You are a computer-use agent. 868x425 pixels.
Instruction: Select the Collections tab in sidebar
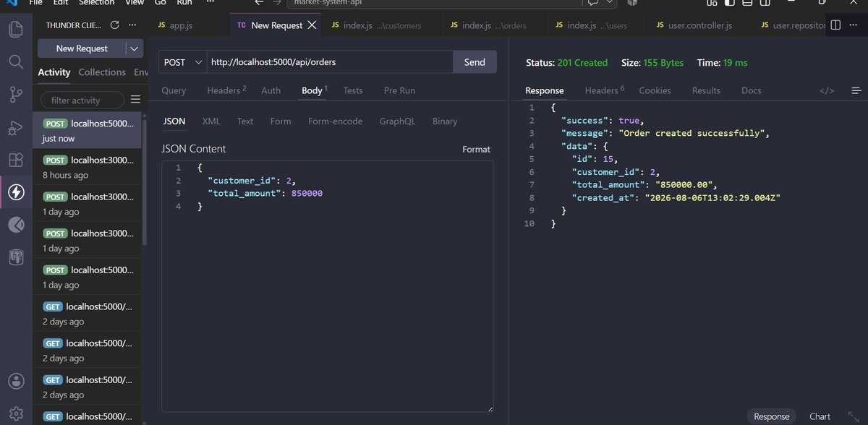[102, 72]
